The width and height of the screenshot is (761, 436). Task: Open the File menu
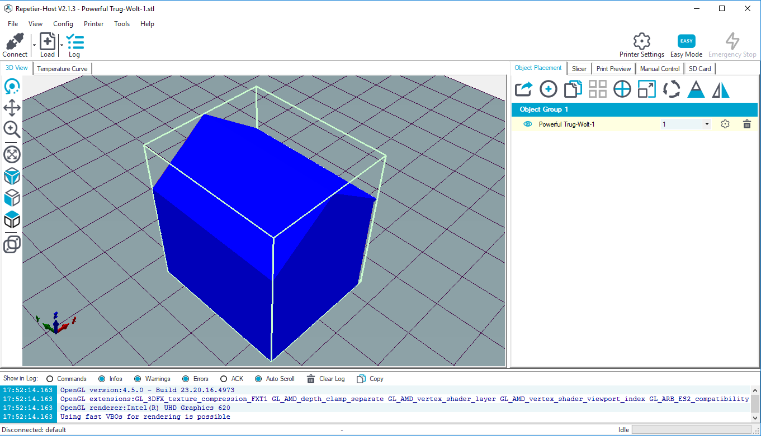(x=13, y=23)
